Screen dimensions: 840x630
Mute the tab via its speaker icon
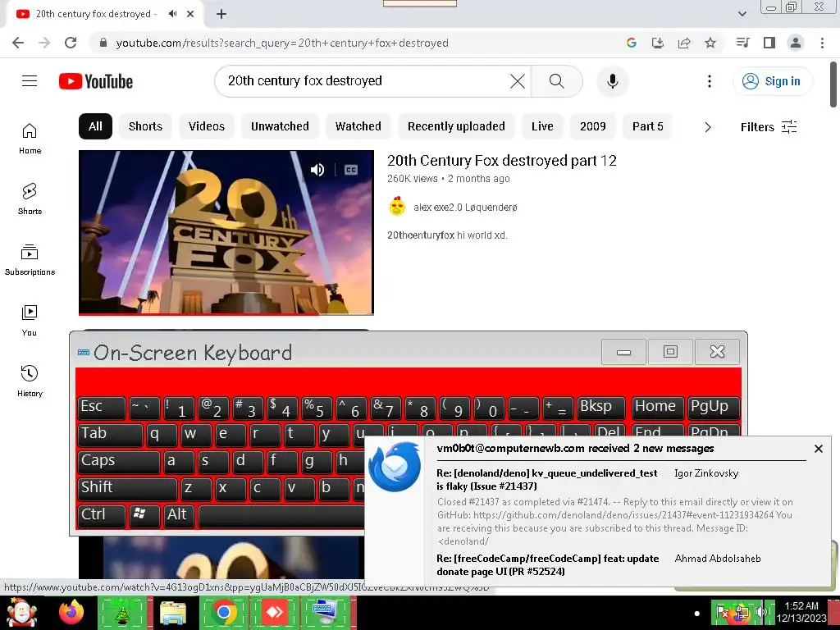[x=172, y=14]
